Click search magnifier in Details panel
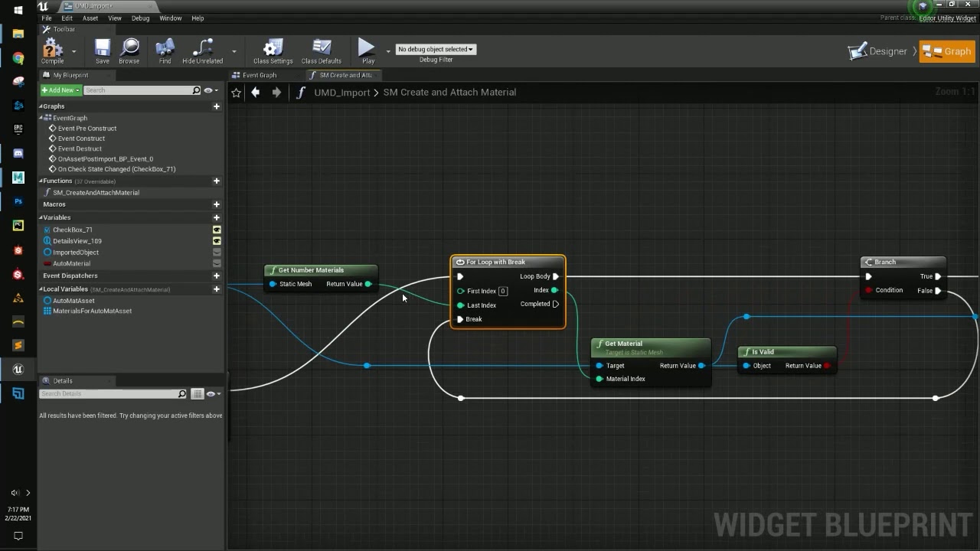Image resolution: width=980 pixels, height=551 pixels. (181, 394)
